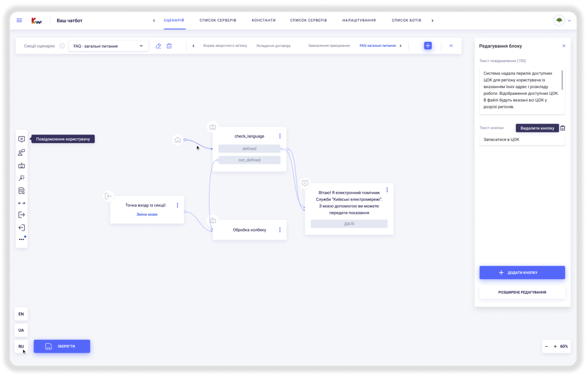Switch language to RU

click(x=21, y=347)
